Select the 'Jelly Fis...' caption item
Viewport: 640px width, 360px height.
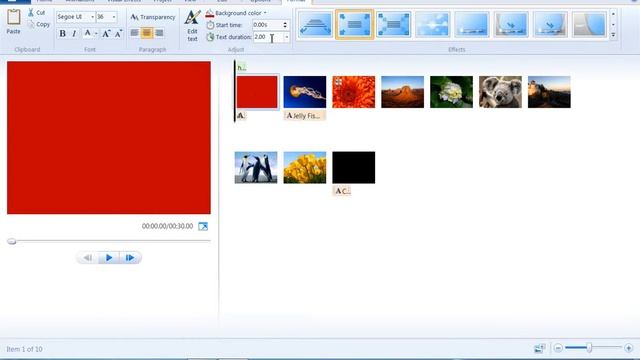[x=305, y=116]
